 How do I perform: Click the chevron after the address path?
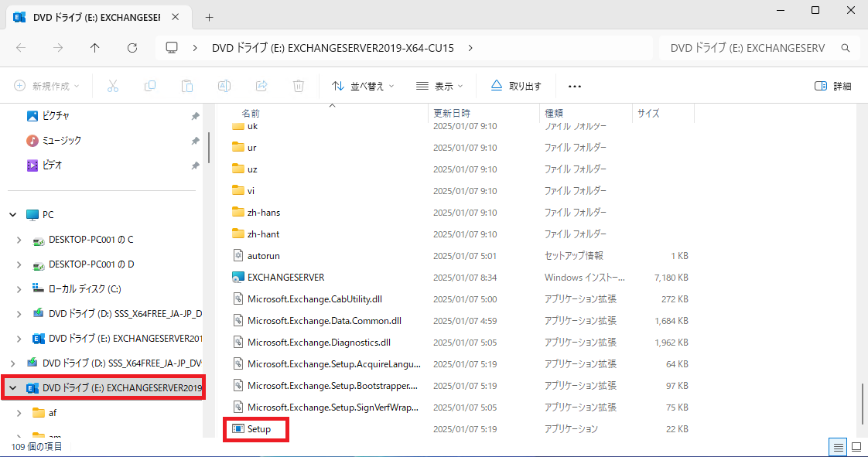click(x=470, y=48)
